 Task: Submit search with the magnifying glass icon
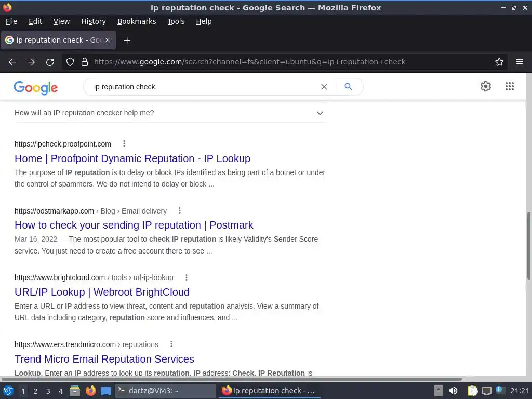[348, 87]
